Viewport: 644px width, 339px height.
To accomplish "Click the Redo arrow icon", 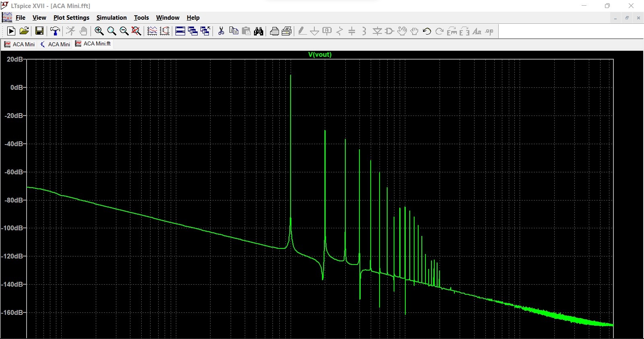I will coord(440,31).
